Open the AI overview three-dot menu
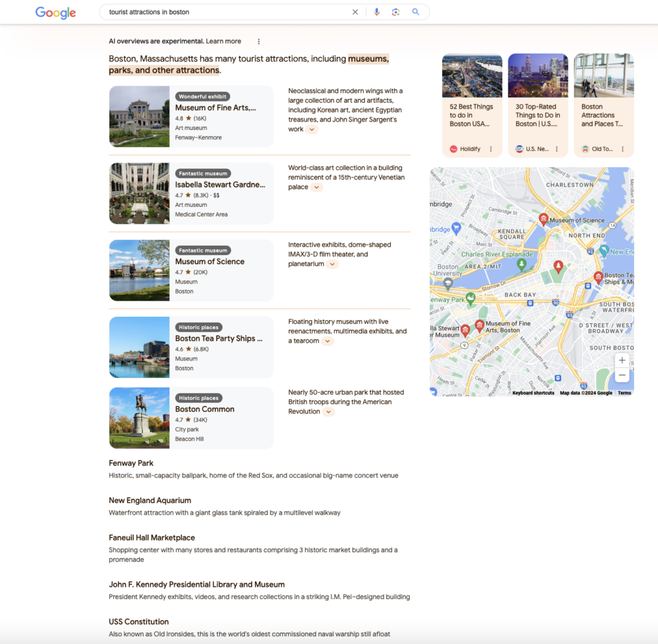658x644 pixels. click(x=258, y=42)
